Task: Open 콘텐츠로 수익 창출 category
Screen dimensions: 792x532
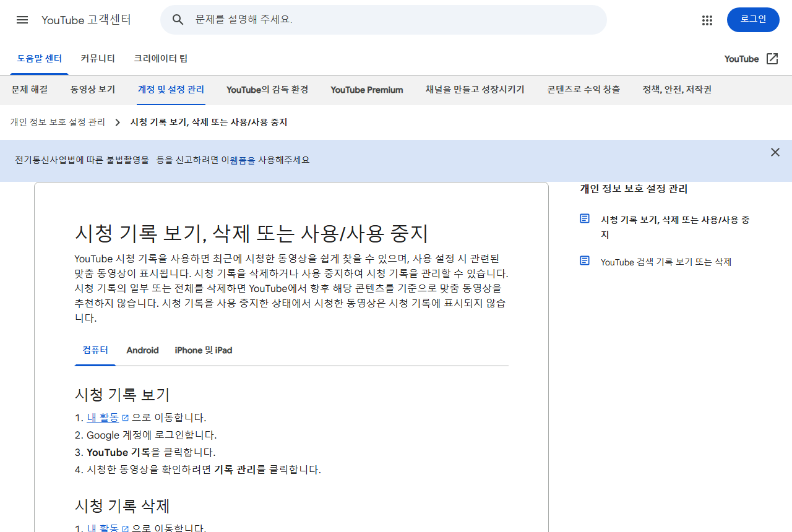Action: tap(583, 90)
